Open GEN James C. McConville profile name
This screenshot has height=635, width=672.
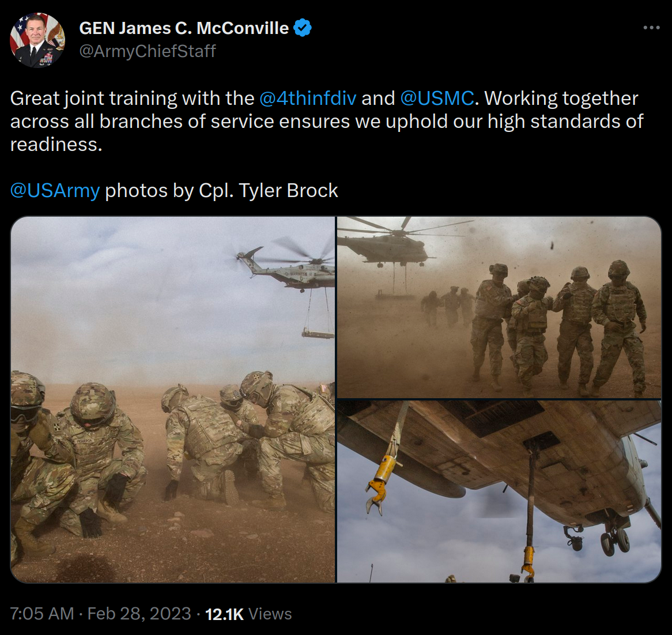click(184, 28)
